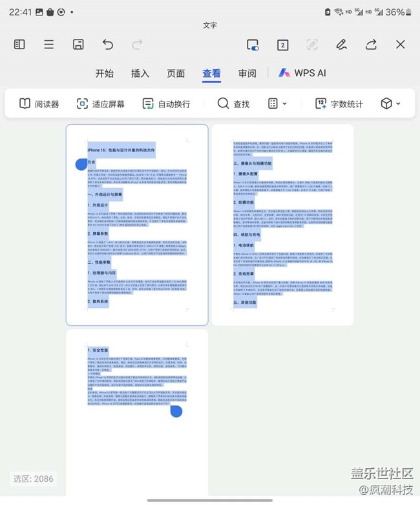The image size is (420, 505).
Task: Open reader mode (阅读器)
Action: tap(39, 104)
